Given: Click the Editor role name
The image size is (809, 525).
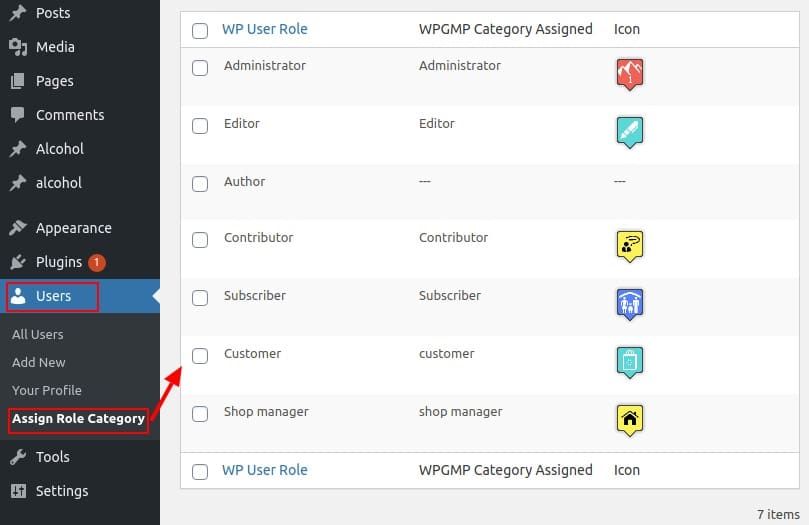Looking at the screenshot, I should 241,123.
